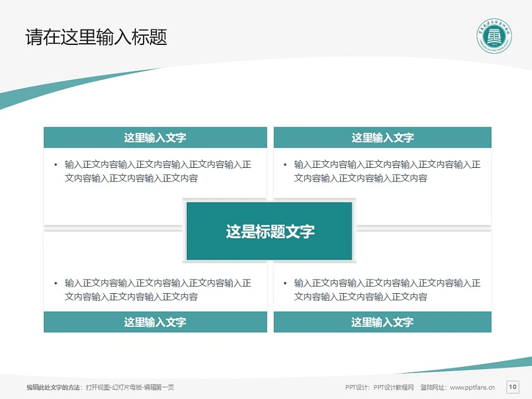Image resolution: width=532 pixels, height=399 pixels.
Task: Click the slide page number 10
Action: (x=512, y=387)
